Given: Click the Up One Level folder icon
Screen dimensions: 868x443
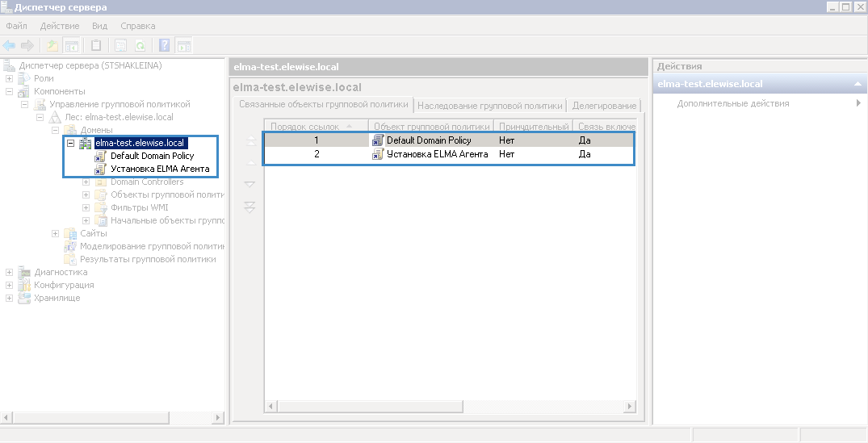Looking at the screenshot, I should pyautogui.click(x=52, y=46).
